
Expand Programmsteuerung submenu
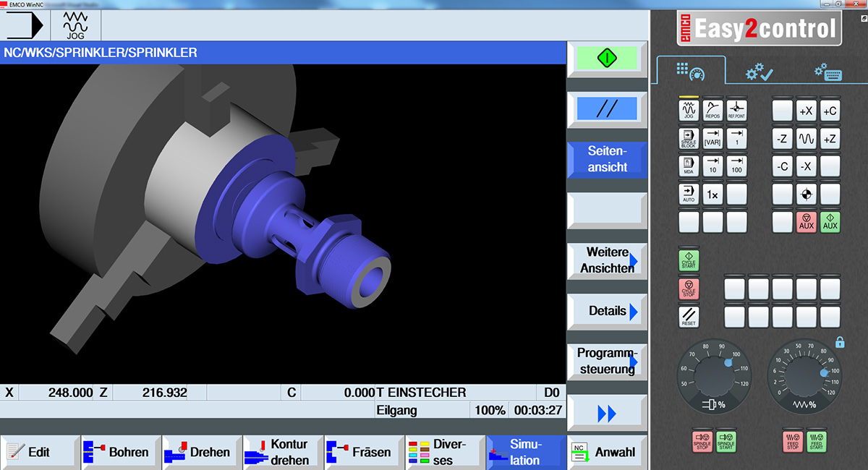point(607,362)
